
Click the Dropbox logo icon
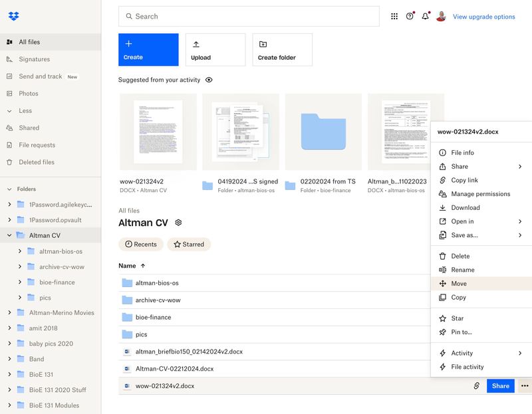[x=13, y=16]
